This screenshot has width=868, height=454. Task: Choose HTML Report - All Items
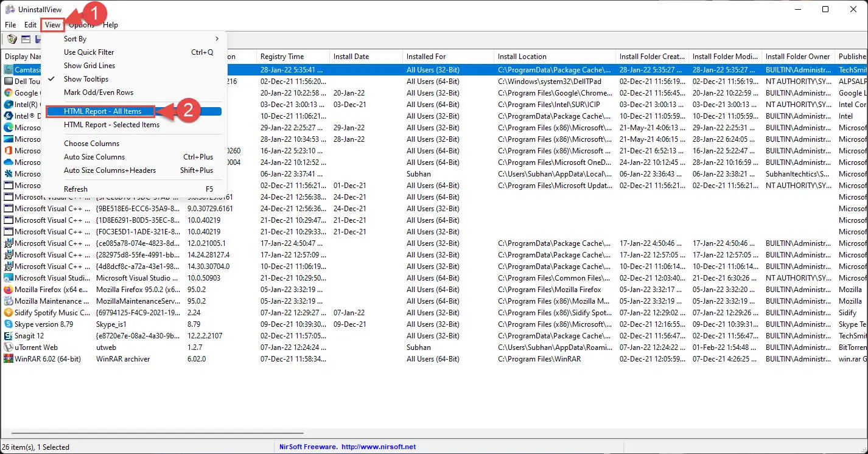(x=134, y=111)
